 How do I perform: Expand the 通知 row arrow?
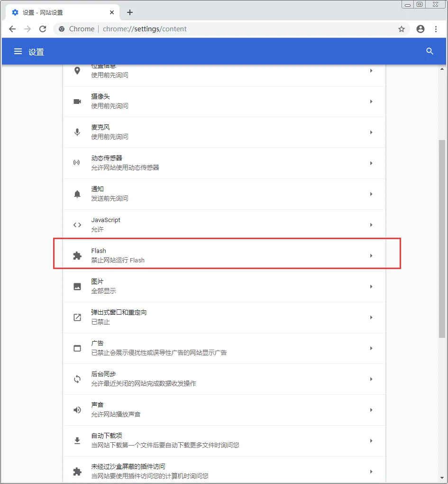click(x=371, y=194)
